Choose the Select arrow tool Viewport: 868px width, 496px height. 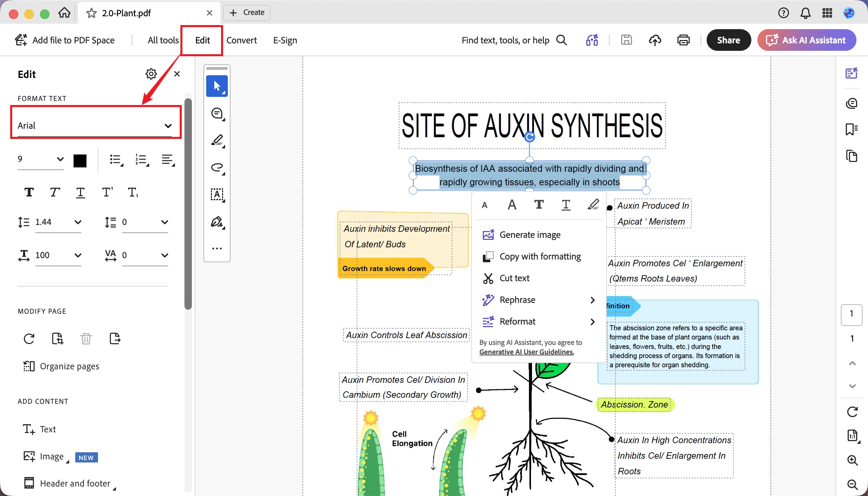tap(217, 86)
